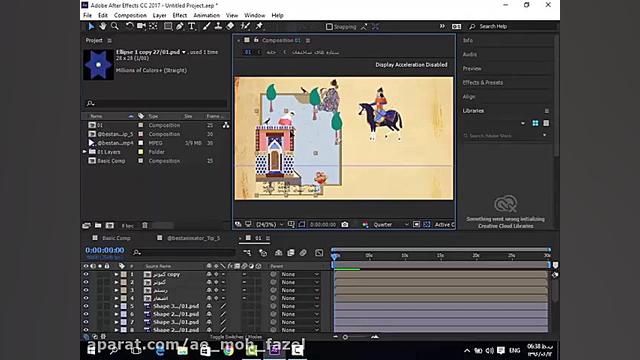This screenshot has height=360, width=640.
Task: Expand layer 1 properties triangle
Action: [116, 274]
